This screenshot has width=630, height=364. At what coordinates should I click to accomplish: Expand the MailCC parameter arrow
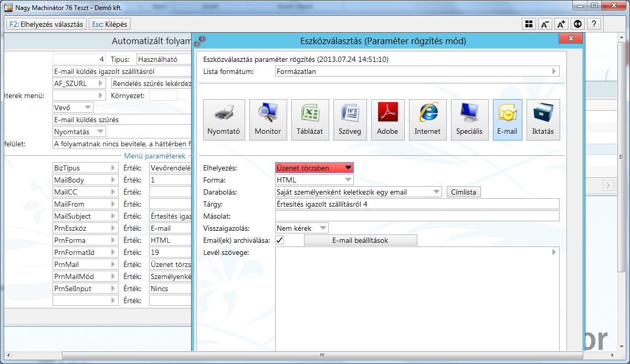(x=113, y=192)
